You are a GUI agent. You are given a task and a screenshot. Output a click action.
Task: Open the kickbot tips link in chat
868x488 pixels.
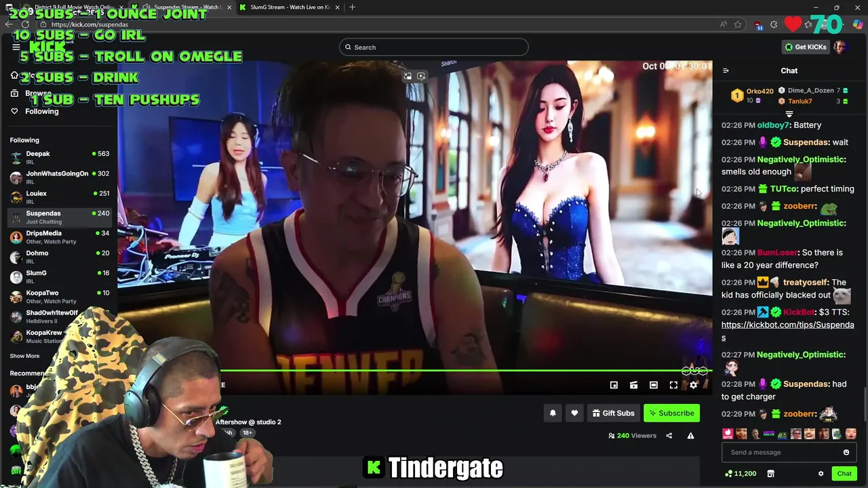pyautogui.click(x=787, y=331)
